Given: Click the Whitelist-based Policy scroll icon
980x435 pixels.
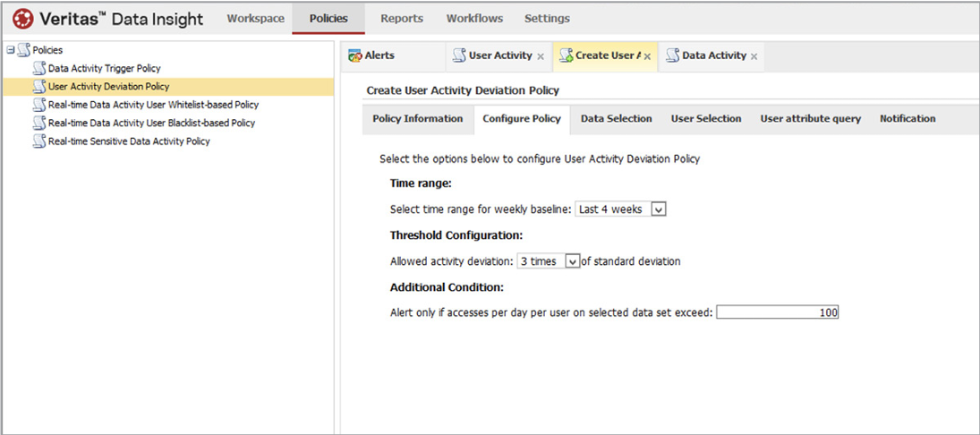Looking at the screenshot, I should 39,105.
